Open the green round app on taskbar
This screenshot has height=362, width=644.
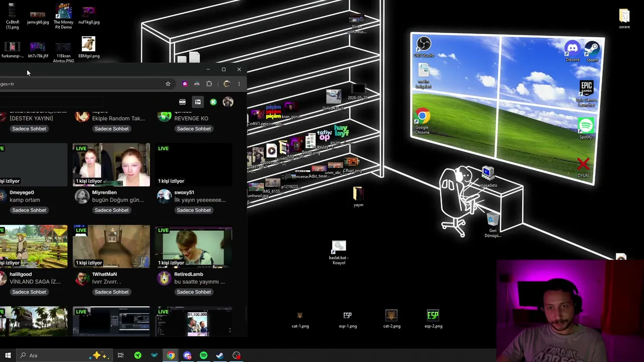pyautogui.click(x=138, y=355)
